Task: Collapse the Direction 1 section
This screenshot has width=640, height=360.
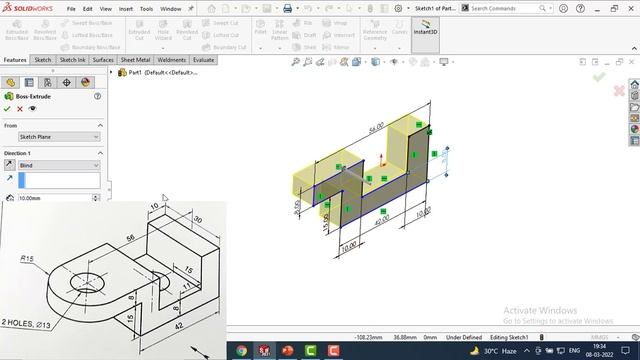Action: tap(100, 153)
